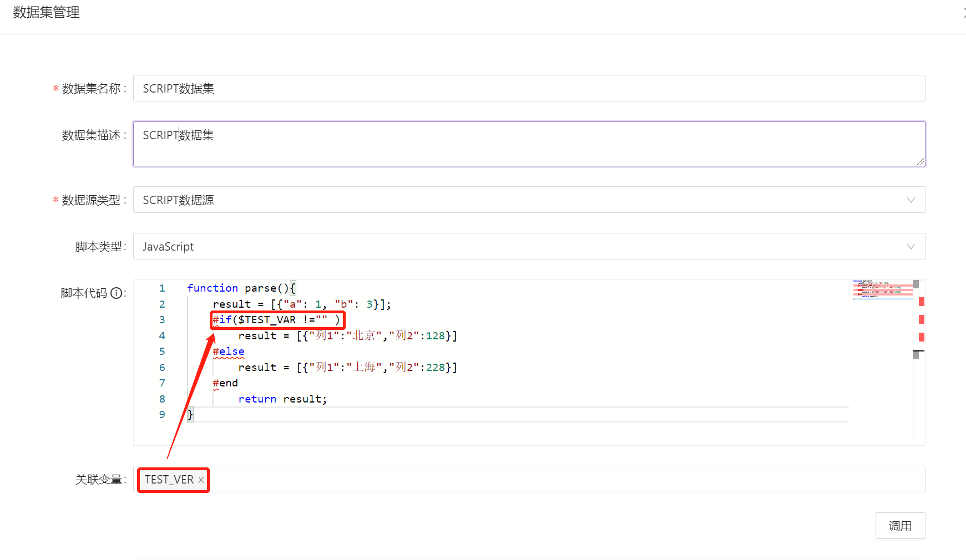Click the textarea resize handle
This screenshot has height=560, width=966.
coord(920,161)
